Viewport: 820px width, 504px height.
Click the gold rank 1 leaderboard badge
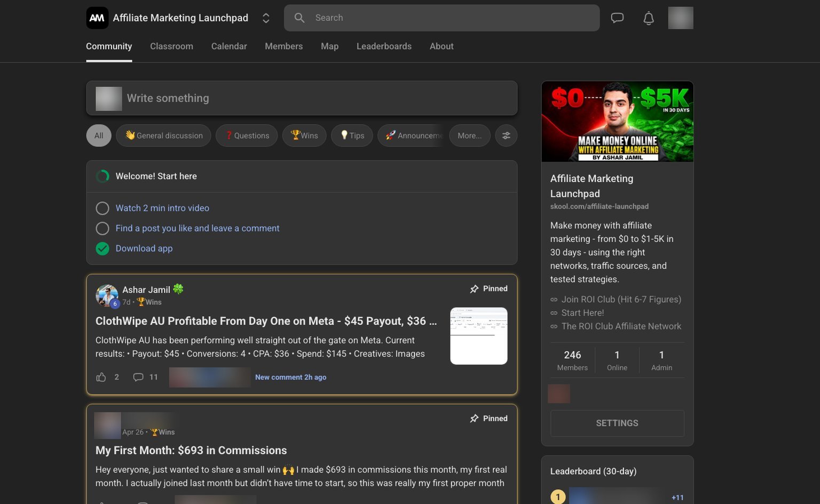(x=558, y=497)
